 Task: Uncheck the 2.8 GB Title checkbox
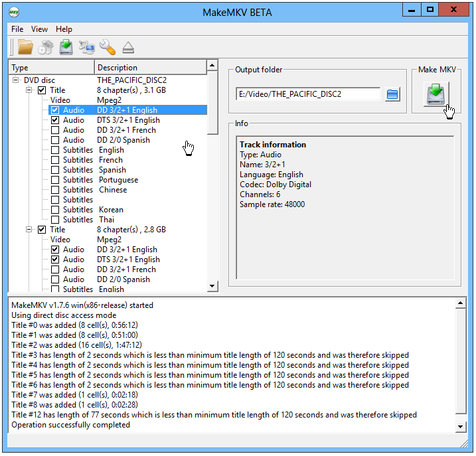42,230
